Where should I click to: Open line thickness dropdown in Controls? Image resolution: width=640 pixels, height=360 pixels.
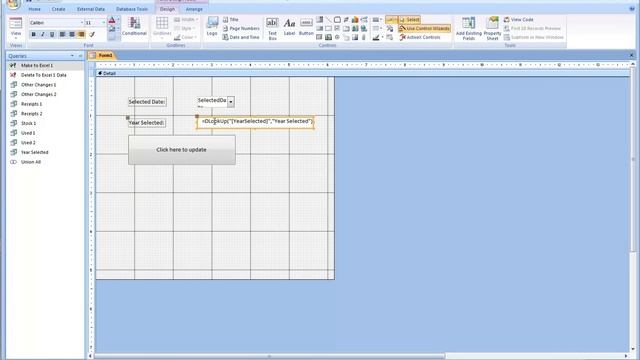(376, 20)
